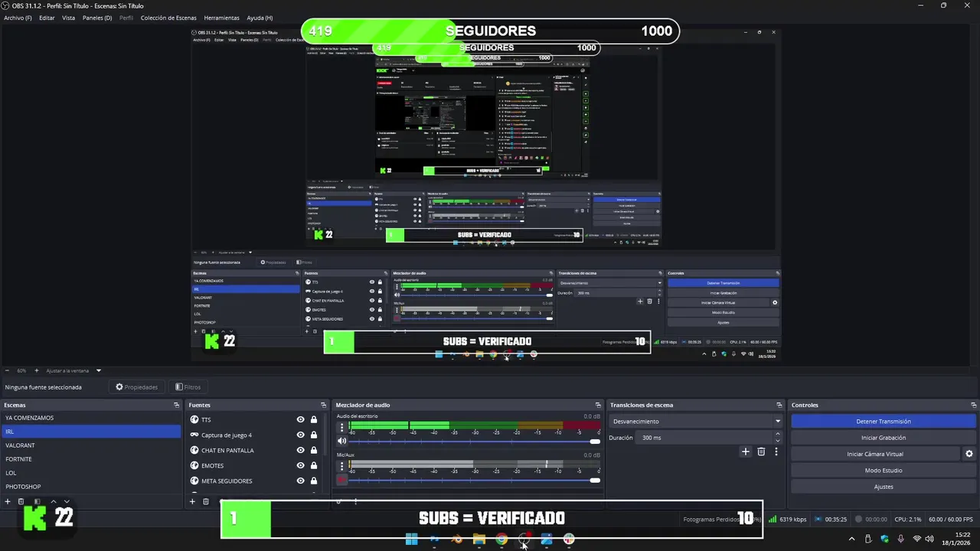980x551 pixels.
Task: Click Detener Transmisión button
Action: coord(884,421)
